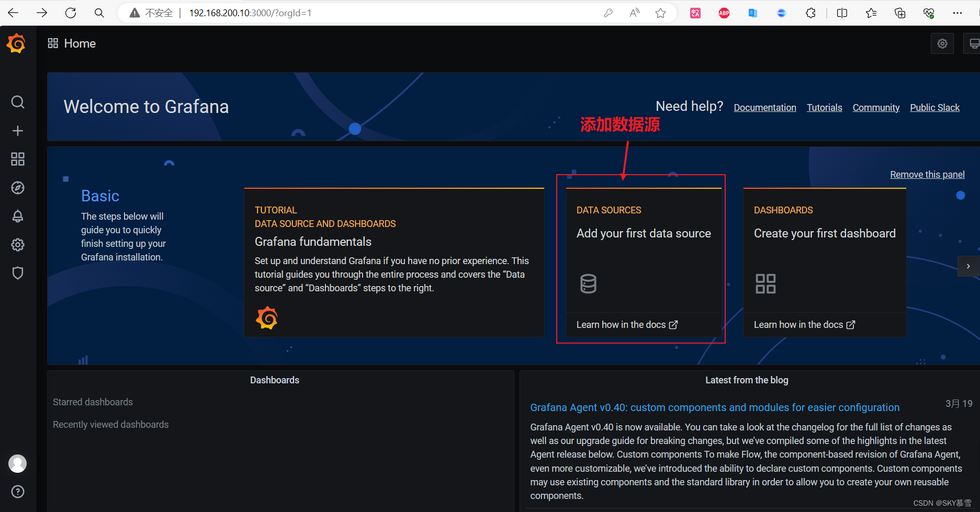Open the Server Admin shield icon

[18, 273]
